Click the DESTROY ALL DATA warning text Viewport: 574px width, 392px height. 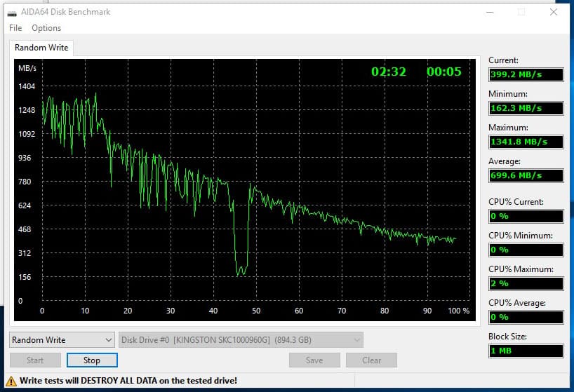(128, 381)
